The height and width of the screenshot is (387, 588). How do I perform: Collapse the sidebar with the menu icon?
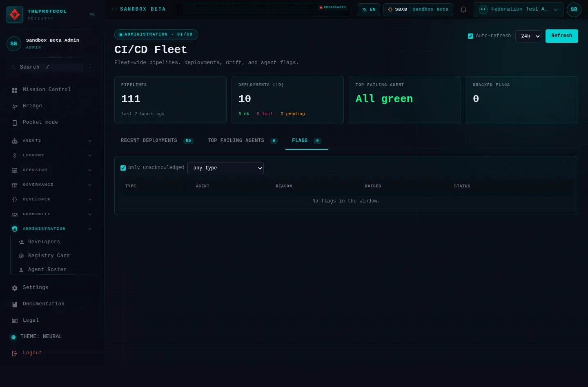coord(92,15)
